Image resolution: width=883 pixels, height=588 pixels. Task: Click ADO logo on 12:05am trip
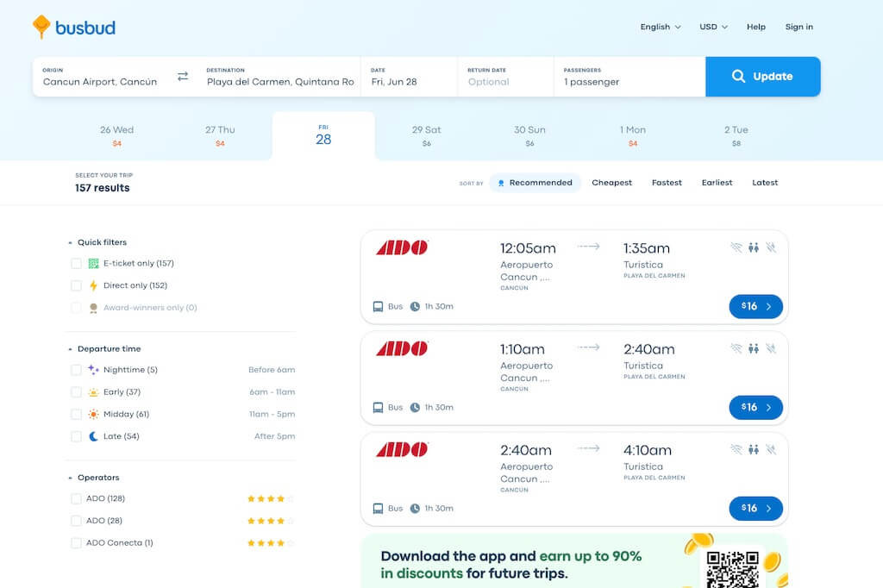click(402, 247)
